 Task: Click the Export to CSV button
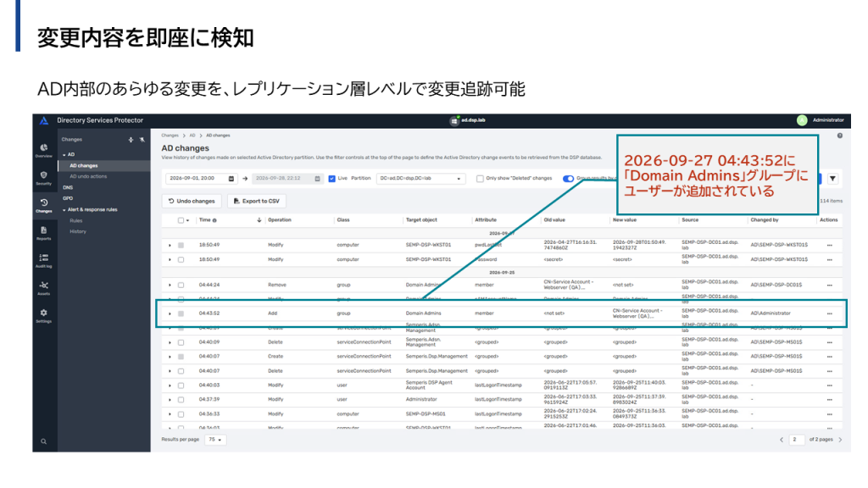coord(256,202)
